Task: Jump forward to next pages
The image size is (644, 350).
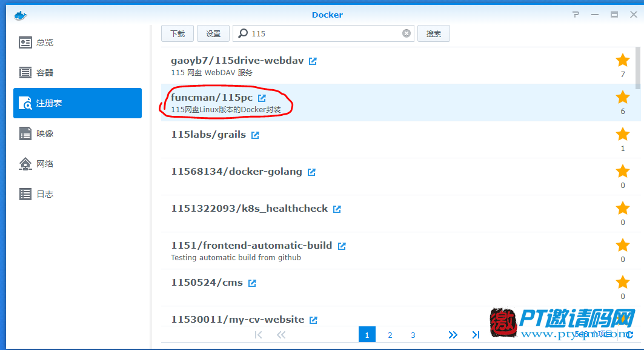Action: [453, 335]
